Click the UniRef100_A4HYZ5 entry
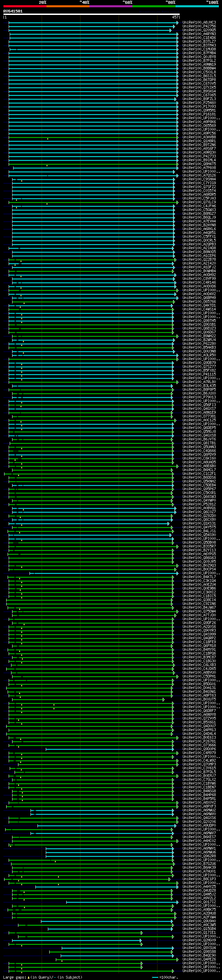The image size is (222, 980). coord(199,887)
